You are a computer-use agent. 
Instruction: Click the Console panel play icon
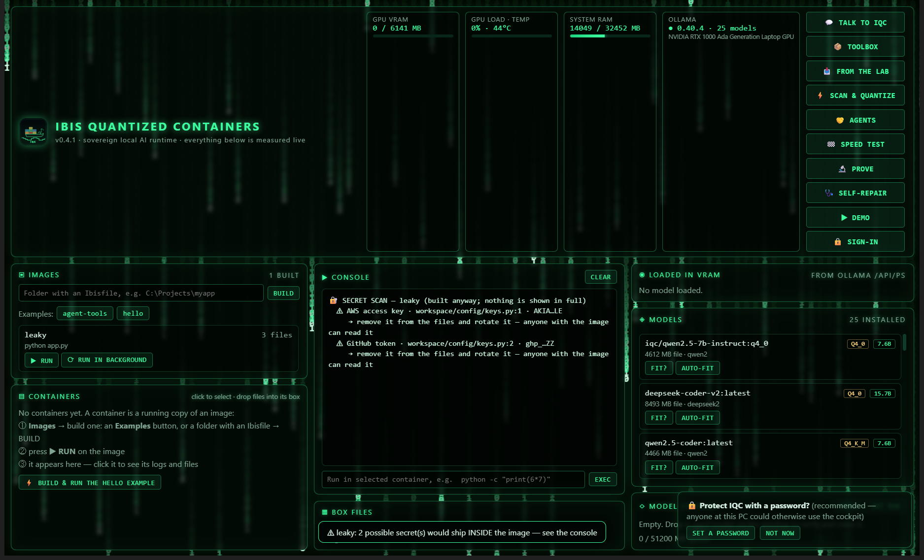[325, 277]
